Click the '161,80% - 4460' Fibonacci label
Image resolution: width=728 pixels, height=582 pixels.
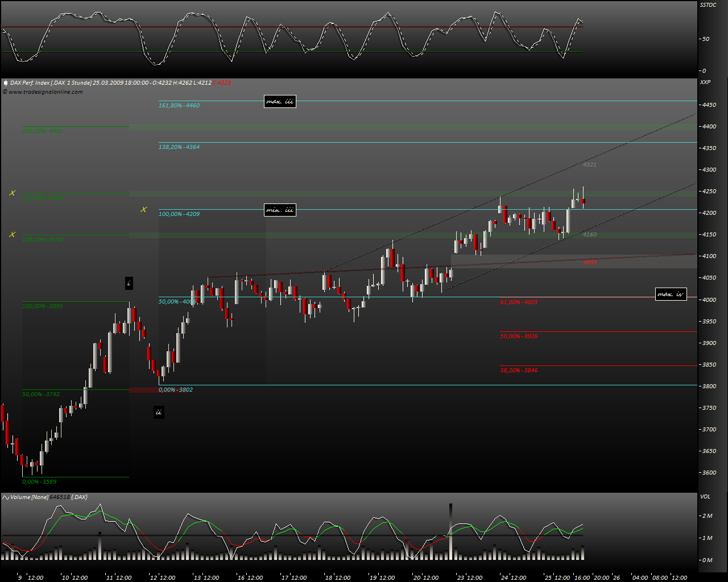click(x=179, y=106)
